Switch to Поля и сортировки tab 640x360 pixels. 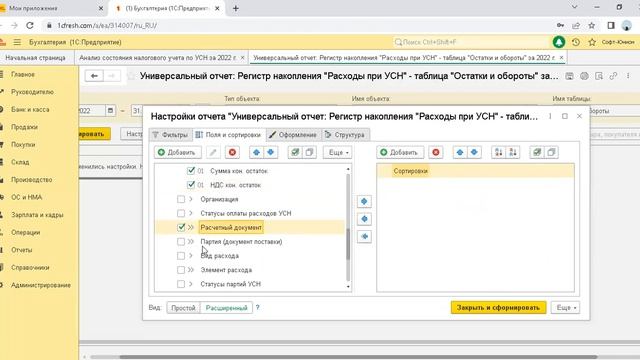pos(228,135)
